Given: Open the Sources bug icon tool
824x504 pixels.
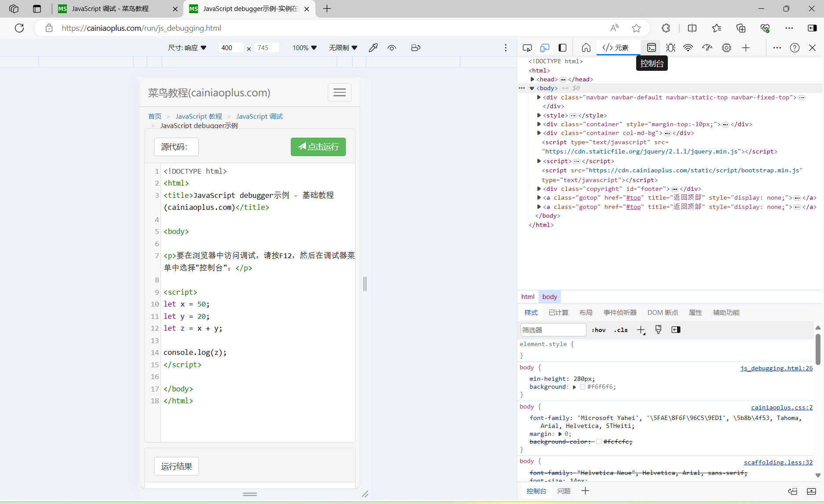Looking at the screenshot, I should [670, 47].
